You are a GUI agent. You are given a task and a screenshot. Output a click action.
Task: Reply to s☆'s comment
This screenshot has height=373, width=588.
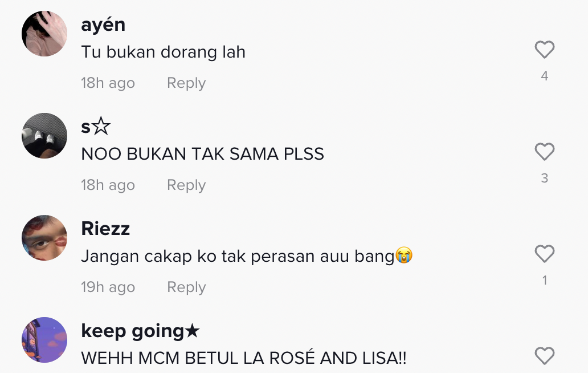click(x=186, y=185)
